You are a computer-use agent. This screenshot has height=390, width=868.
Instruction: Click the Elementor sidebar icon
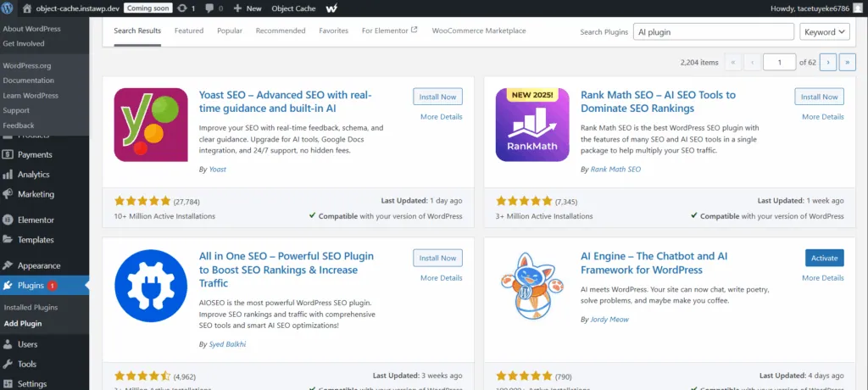coord(8,220)
